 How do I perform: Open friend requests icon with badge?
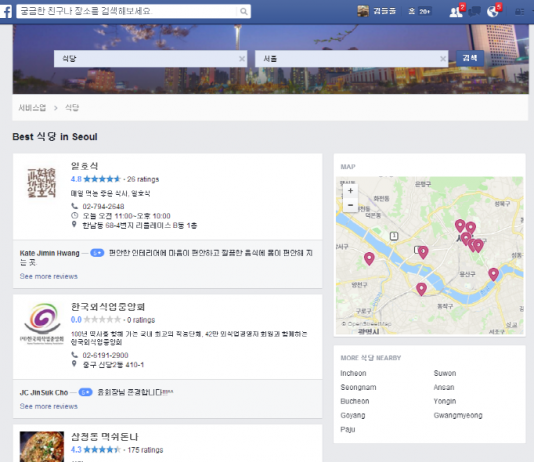coord(456,11)
